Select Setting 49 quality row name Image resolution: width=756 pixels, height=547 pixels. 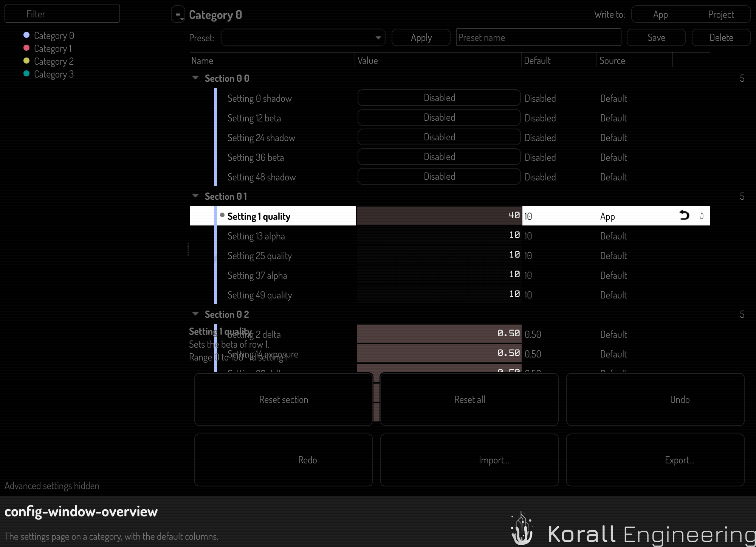tap(260, 295)
